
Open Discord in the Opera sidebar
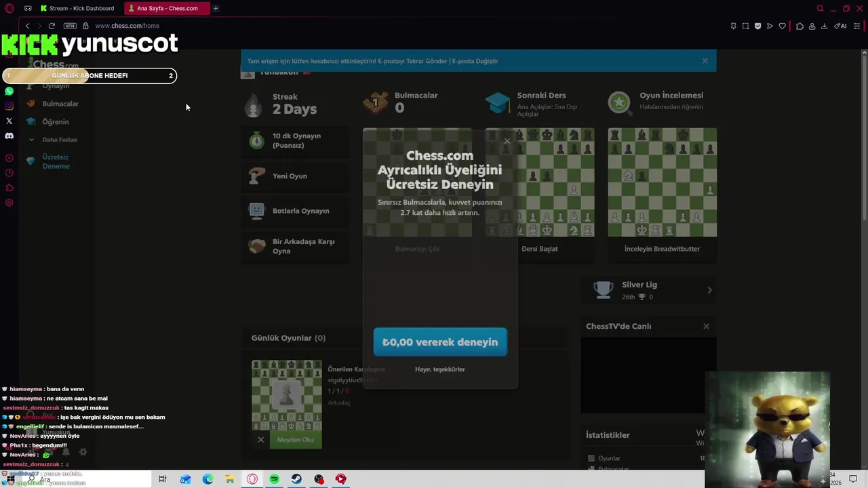point(9,136)
